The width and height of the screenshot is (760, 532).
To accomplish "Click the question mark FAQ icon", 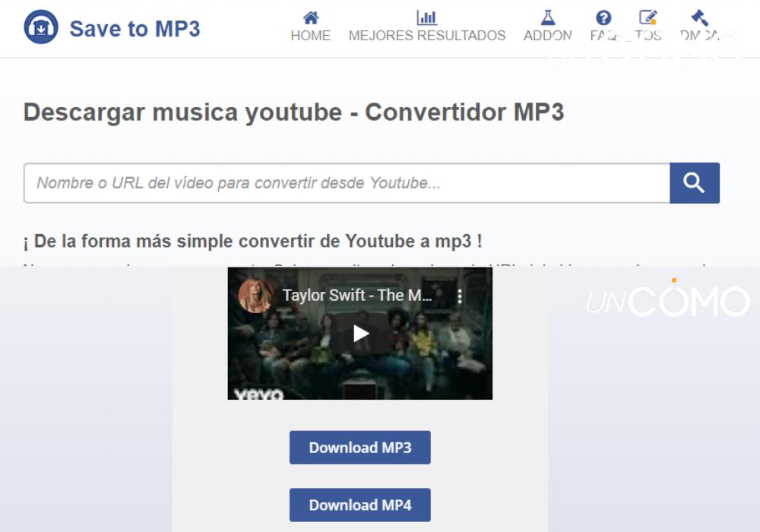I will click(x=603, y=17).
